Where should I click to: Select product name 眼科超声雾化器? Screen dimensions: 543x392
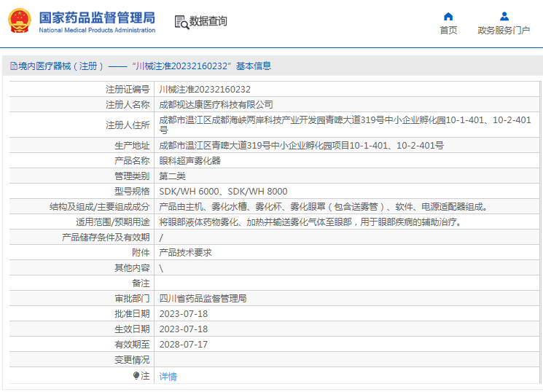tap(190, 161)
